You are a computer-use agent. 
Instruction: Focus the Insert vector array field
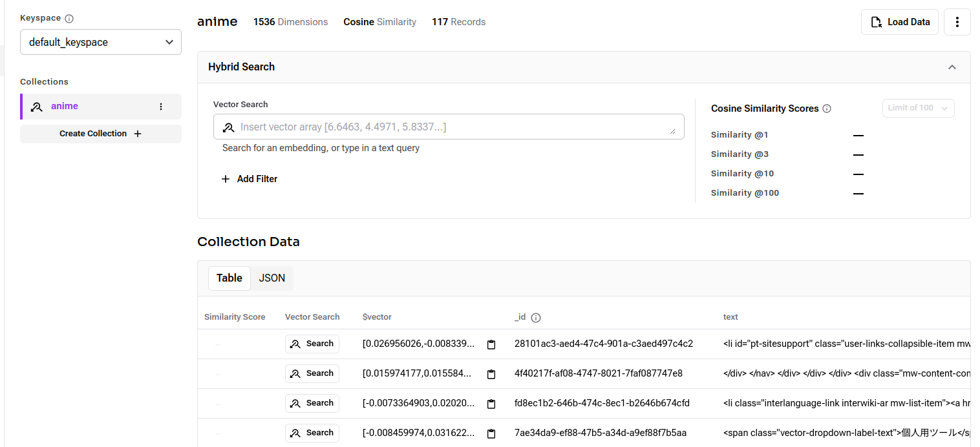(x=449, y=127)
